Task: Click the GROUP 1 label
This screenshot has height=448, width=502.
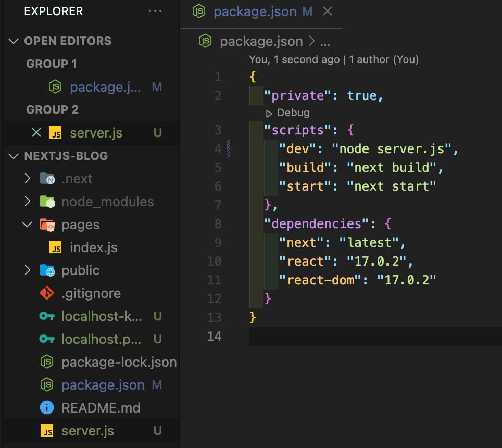Action: point(52,64)
